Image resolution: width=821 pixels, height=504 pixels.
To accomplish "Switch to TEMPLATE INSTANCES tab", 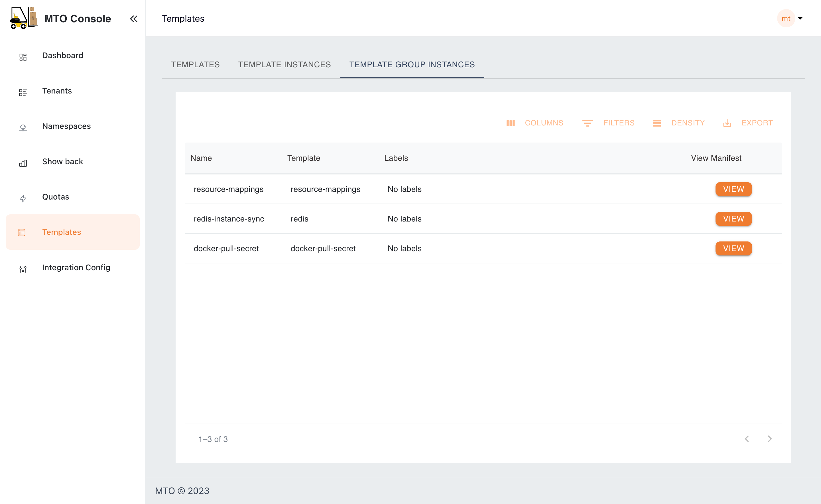I will click(x=284, y=64).
